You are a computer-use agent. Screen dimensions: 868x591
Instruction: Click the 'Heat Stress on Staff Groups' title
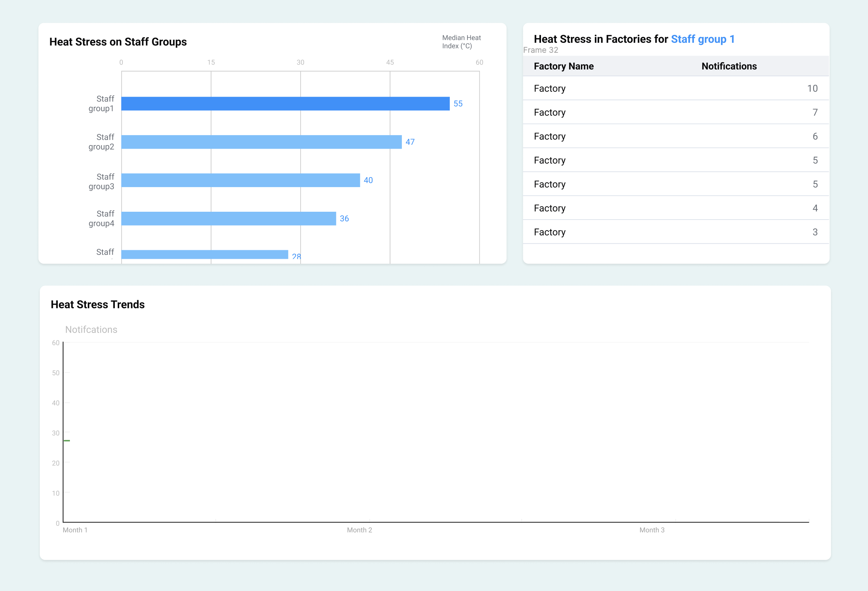pyautogui.click(x=118, y=42)
